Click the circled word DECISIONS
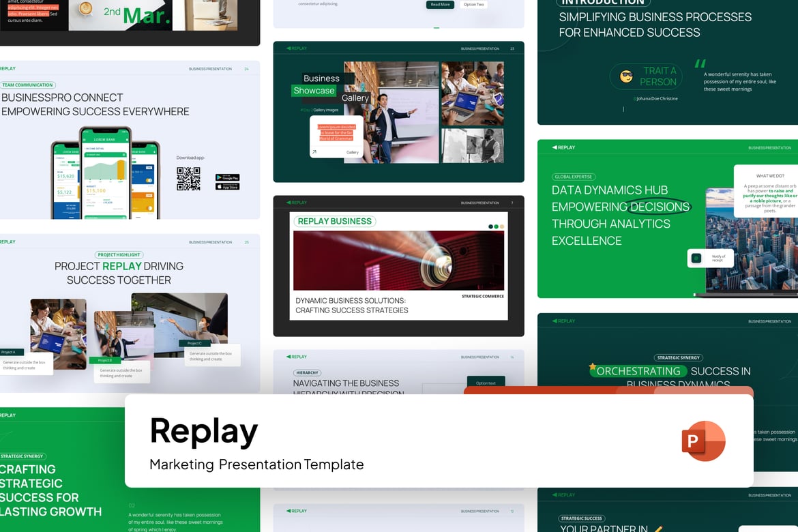This screenshot has width=798, height=532. point(660,207)
